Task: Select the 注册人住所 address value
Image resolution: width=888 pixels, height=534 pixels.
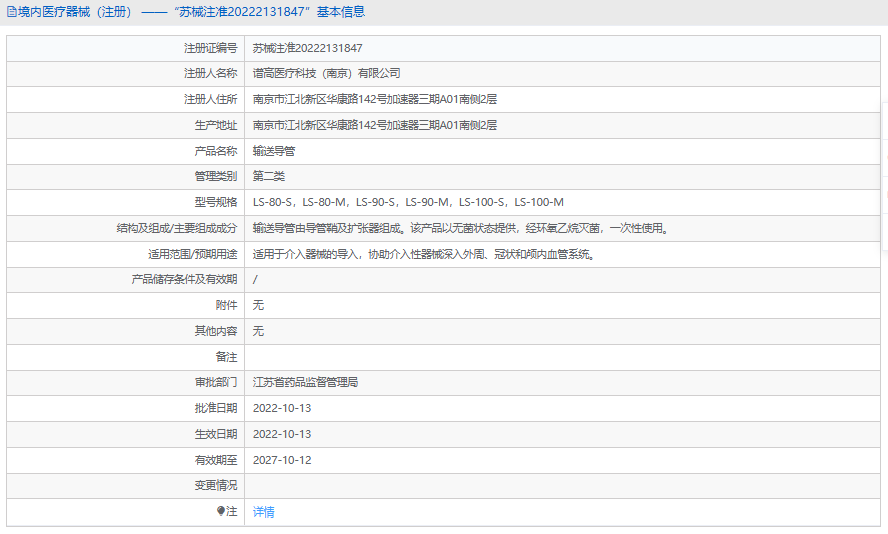Action: pos(374,99)
